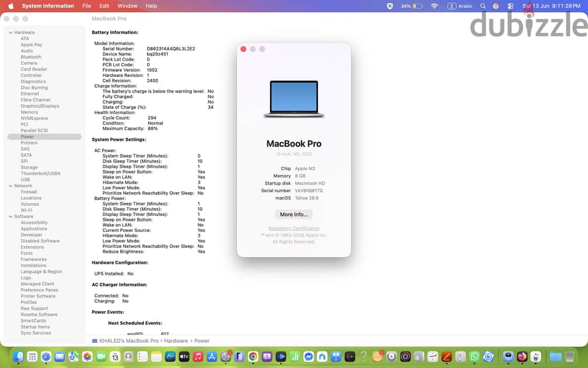Open Spotlight search in menu bar
This screenshot has height=368, width=588.
tap(483, 6)
